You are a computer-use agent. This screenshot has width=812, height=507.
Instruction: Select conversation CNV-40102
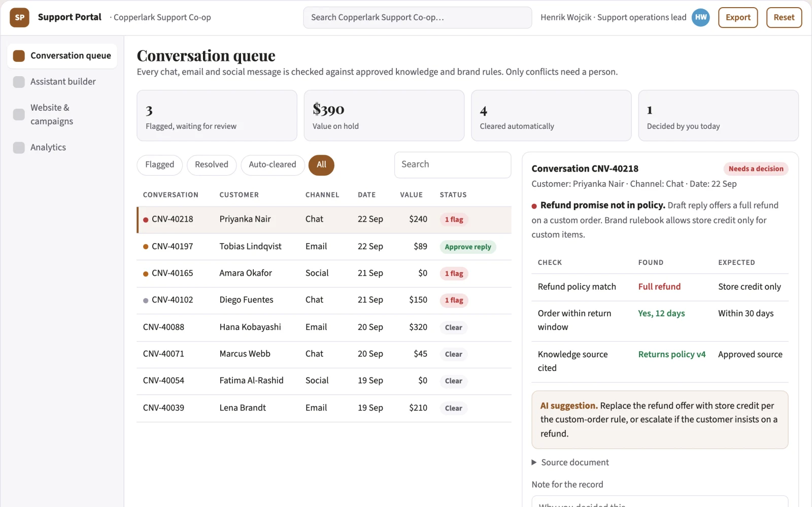324,300
